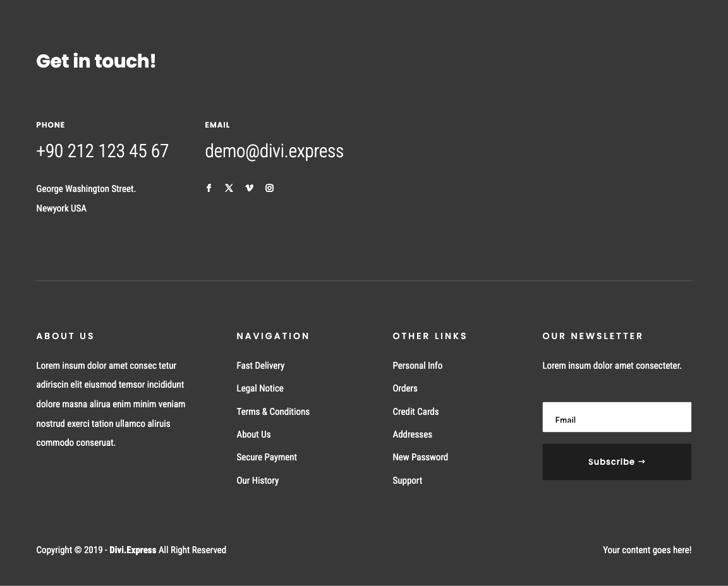Open the Vimeo social icon
728x586 pixels.
[x=249, y=188]
